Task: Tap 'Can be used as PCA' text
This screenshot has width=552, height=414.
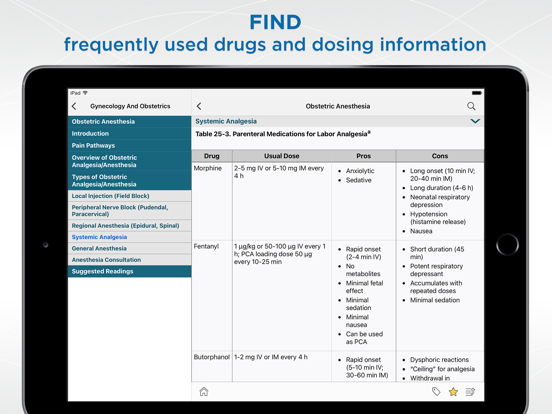Action: point(364,338)
